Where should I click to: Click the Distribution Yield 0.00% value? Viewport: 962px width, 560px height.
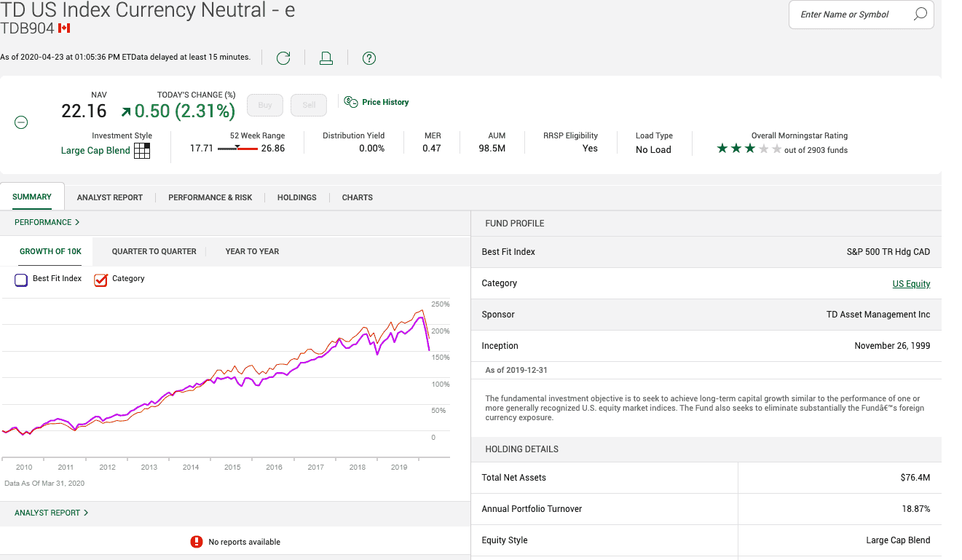[371, 149]
